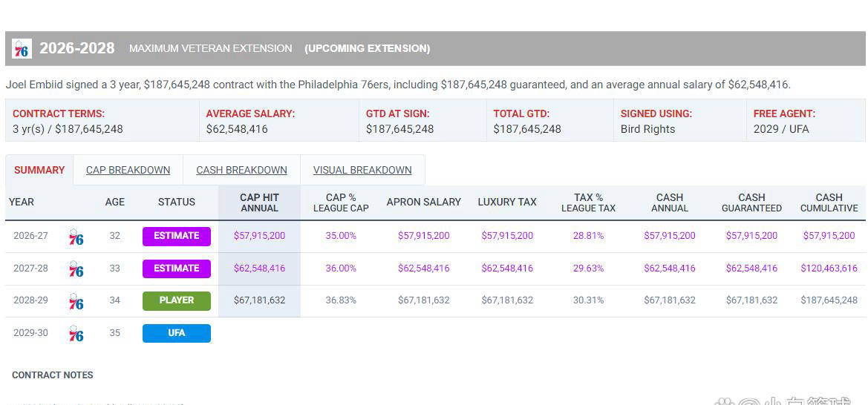868x405 pixels.
Task: Click the AGE column header
Action: 114,202
